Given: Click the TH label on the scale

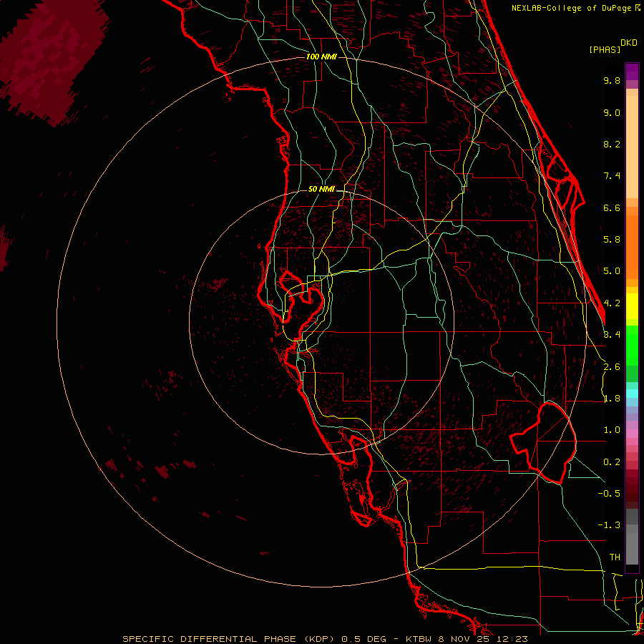Looking at the screenshot, I should pyautogui.click(x=615, y=557).
